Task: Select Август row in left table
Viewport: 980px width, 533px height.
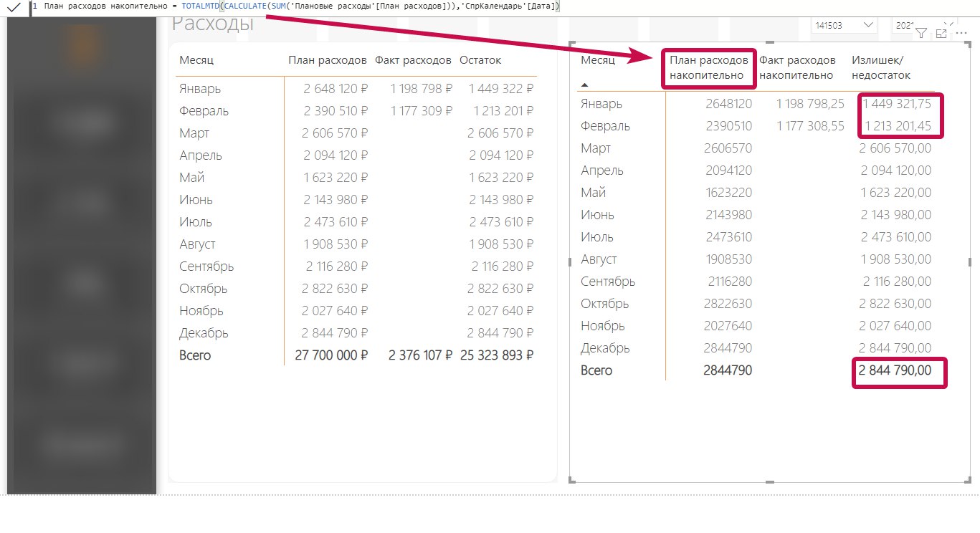Action: tap(356, 244)
